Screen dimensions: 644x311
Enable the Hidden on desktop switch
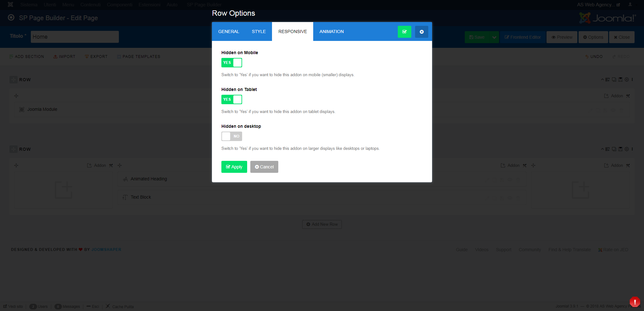point(232,136)
